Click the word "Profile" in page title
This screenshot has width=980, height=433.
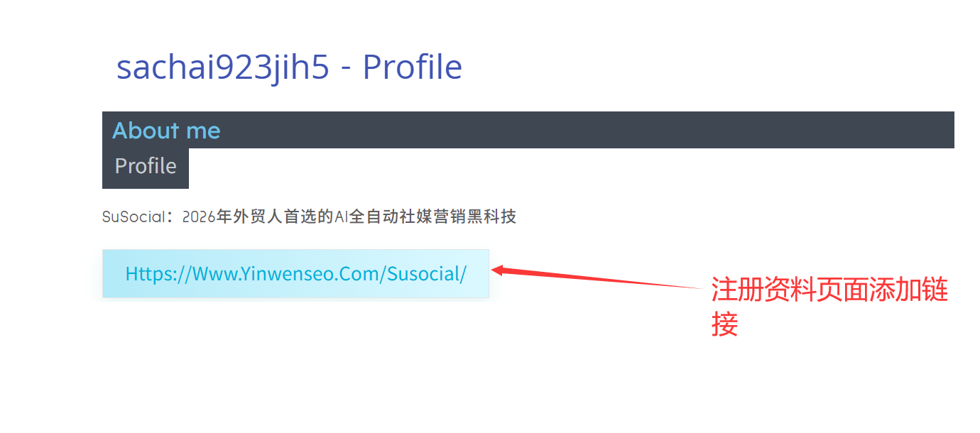pyautogui.click(x=412, y=67)
